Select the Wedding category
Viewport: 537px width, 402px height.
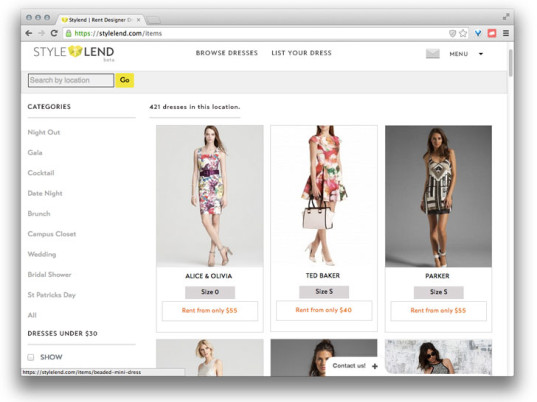(42, 254)
